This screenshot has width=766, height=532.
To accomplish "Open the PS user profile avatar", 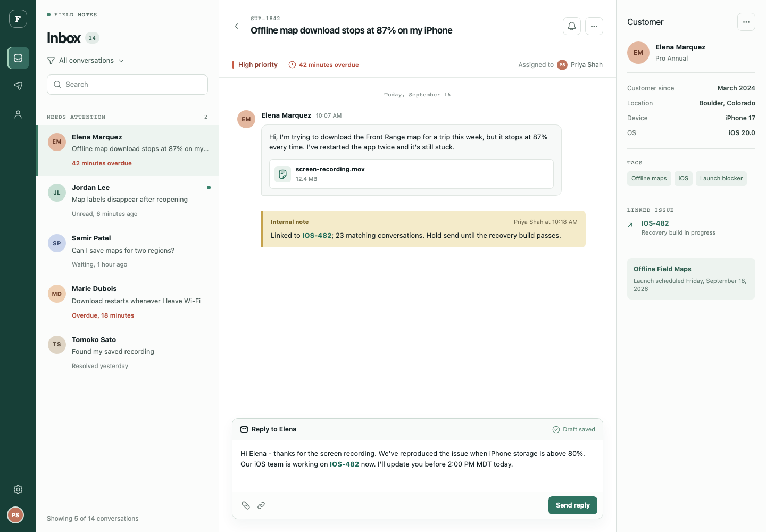I will 15,515.
